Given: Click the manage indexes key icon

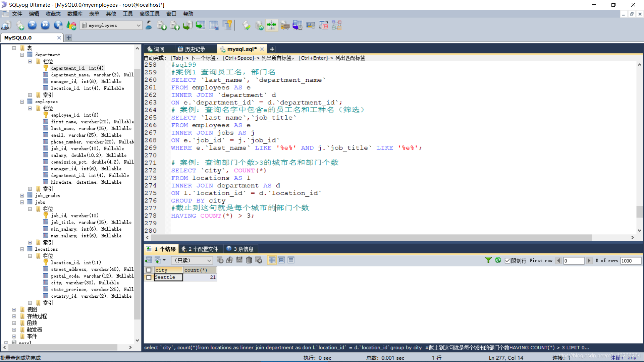Looking at the screenshot, I should tap(227, 25).
